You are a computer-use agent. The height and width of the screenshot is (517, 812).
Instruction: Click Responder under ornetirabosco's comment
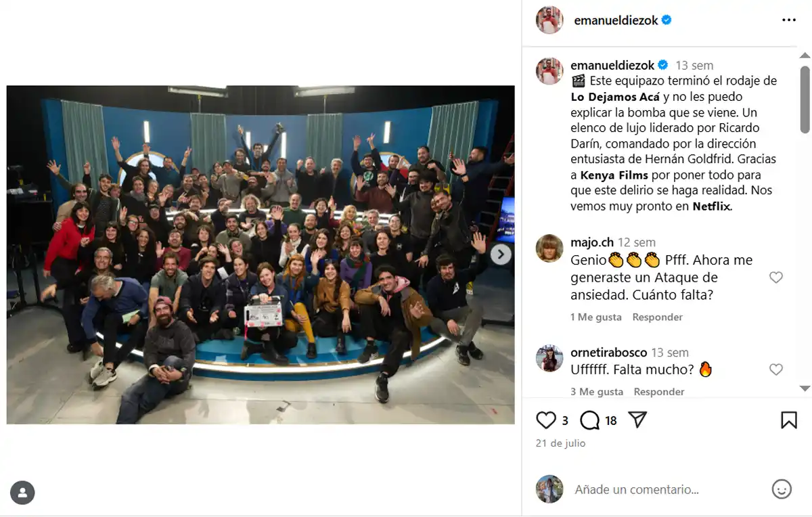[659, 392]
